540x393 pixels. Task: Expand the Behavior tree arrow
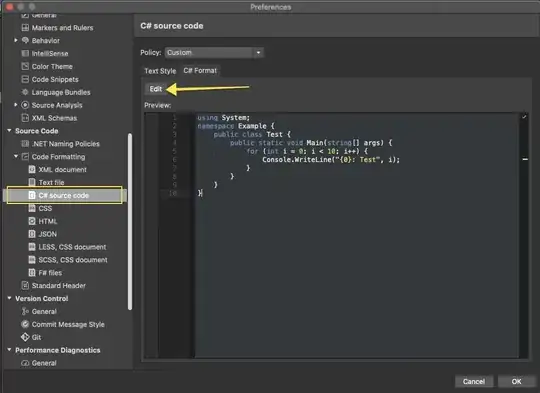coord(16,40)
